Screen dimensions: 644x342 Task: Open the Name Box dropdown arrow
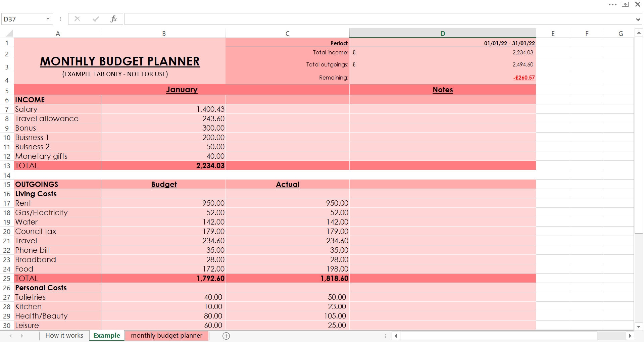coord(48,19)
